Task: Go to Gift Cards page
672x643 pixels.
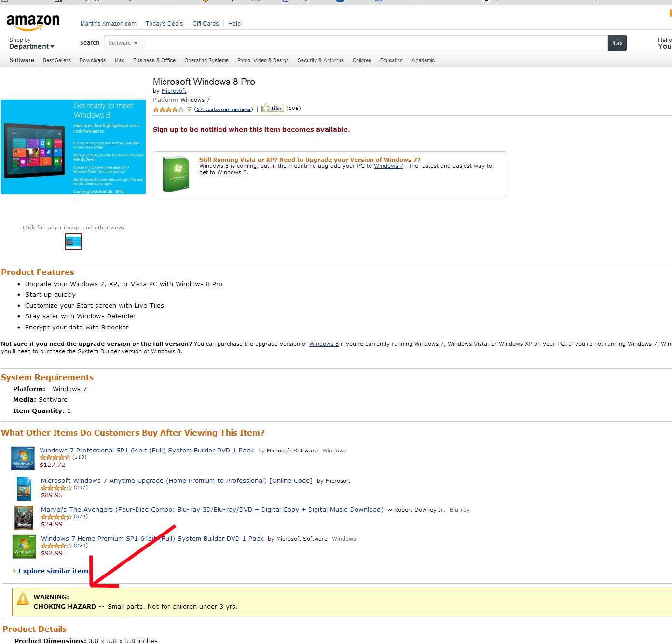Action: [206, 23]
